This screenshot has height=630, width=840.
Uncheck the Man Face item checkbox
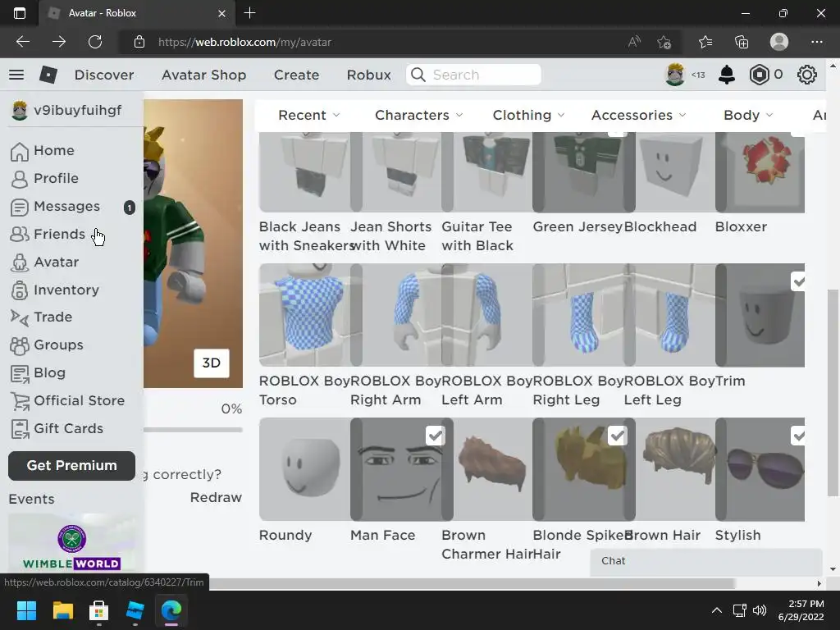click(435, 436)
